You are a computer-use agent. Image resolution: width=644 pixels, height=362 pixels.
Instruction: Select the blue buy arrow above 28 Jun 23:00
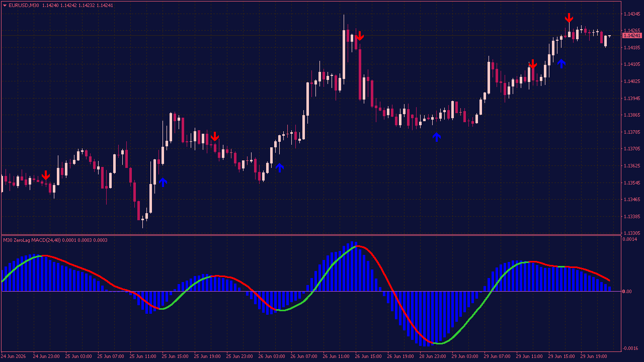pyautogui.click(x=436, y=137)
